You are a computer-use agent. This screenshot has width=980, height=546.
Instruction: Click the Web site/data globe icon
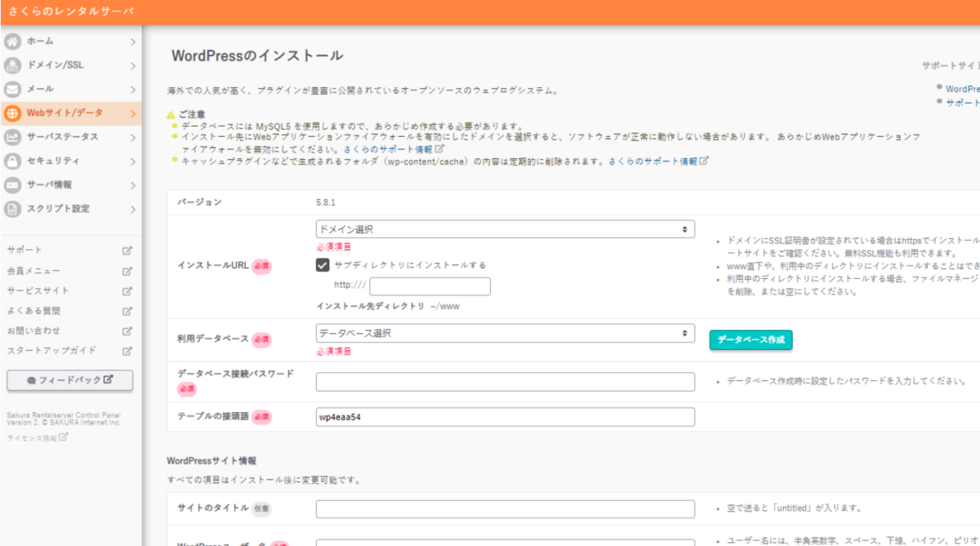[x=12, y=113]
